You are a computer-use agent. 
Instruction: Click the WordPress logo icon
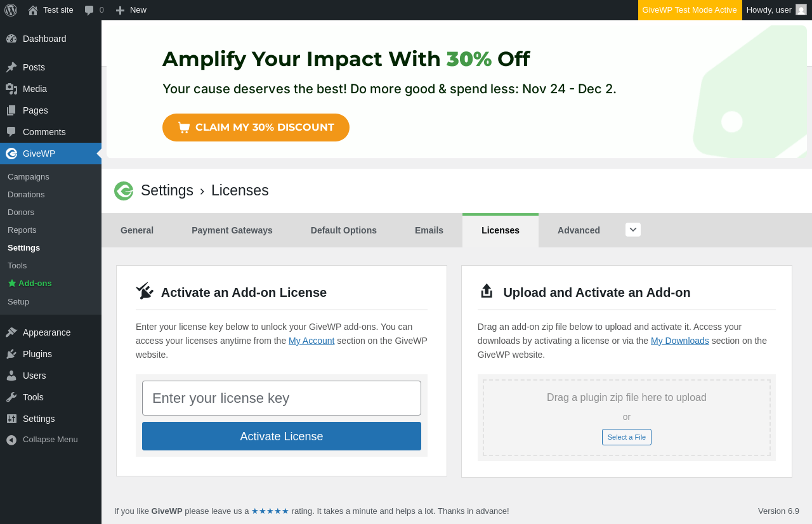pyautogui.click(x=11, y=10)
